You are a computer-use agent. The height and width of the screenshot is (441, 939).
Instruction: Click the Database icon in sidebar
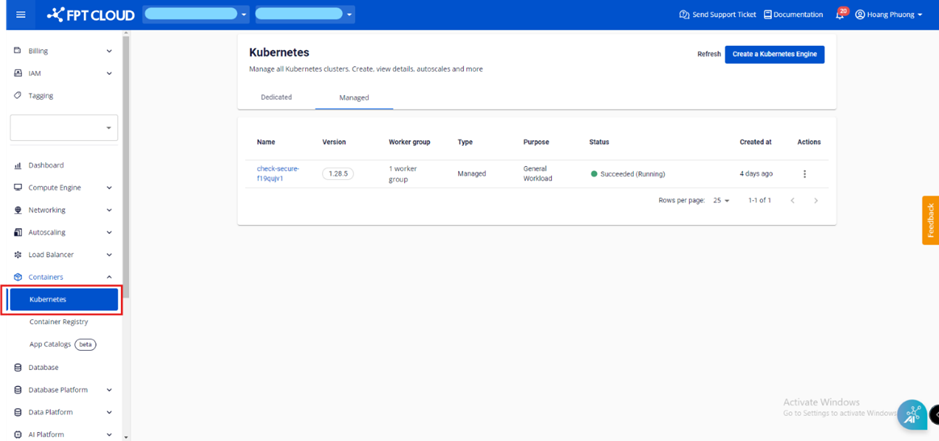[18, 367]
